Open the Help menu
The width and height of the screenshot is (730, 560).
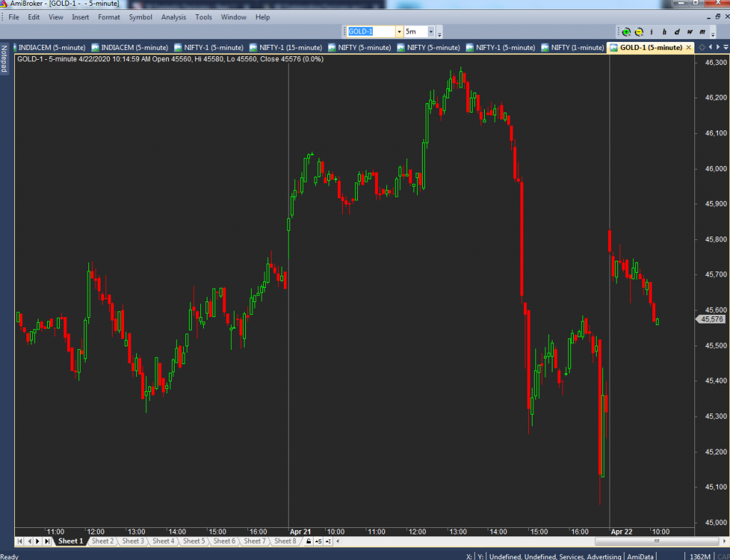click(262, 17)
